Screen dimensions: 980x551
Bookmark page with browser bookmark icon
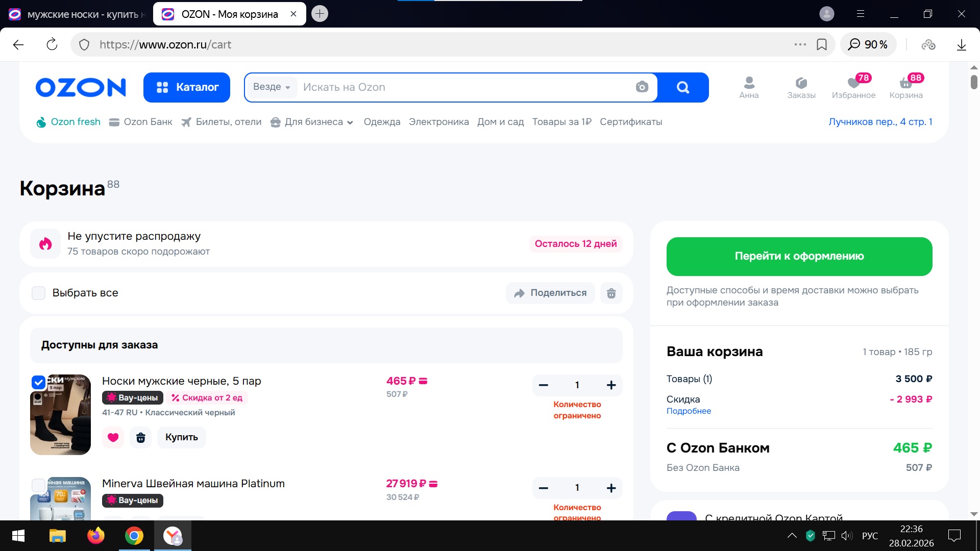tap(822, 44)
